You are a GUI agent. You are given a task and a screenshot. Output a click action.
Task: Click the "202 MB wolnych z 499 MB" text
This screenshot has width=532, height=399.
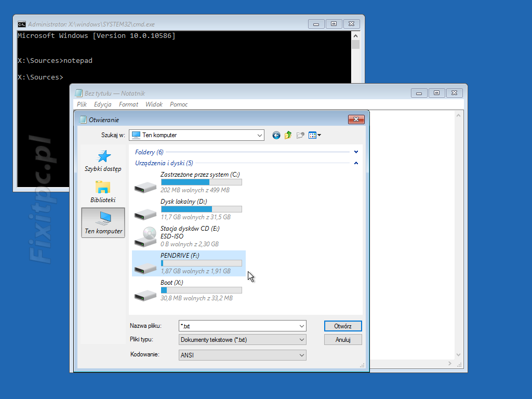(195, 190)
